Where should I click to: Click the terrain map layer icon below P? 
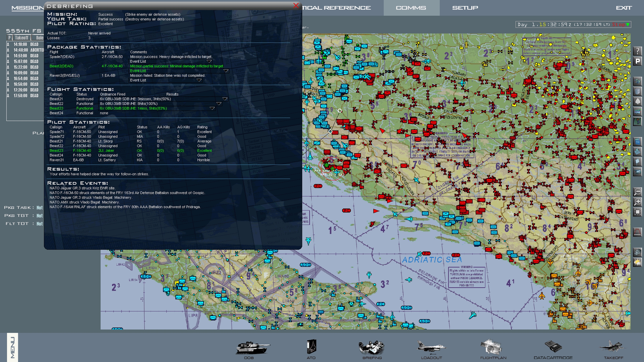click(637, 81)
